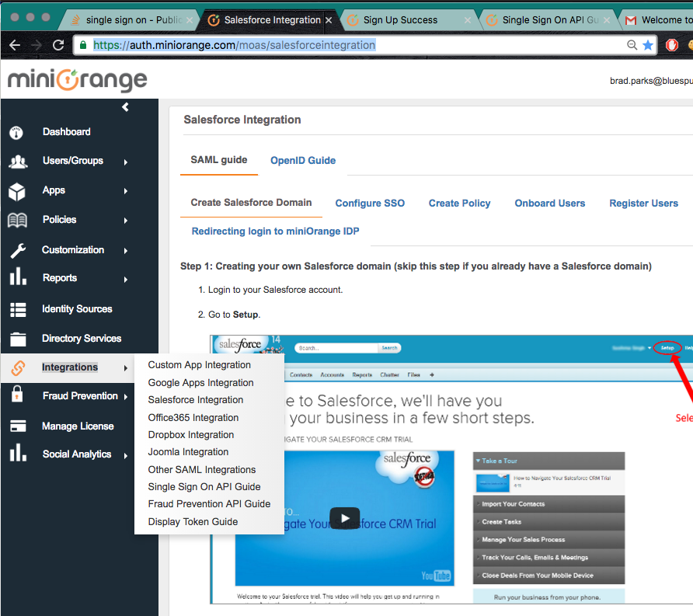This screenshot has height=616, width=693.
Task: Play the Salesforce CRM Trial video
Action: [x=345, y=518]
